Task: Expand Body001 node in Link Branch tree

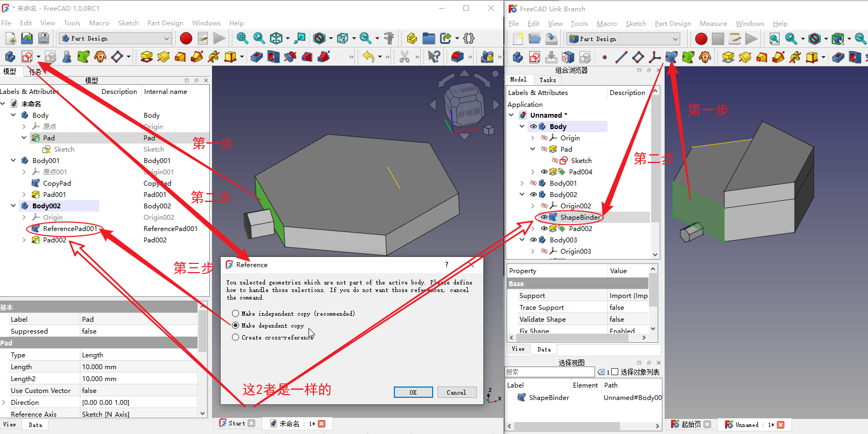Action: (x=522, y=183)
